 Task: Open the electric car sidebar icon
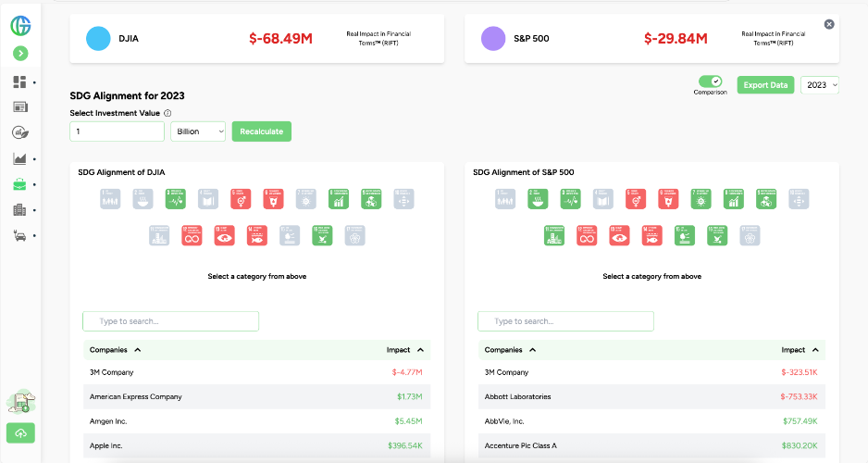coord(20,236)
